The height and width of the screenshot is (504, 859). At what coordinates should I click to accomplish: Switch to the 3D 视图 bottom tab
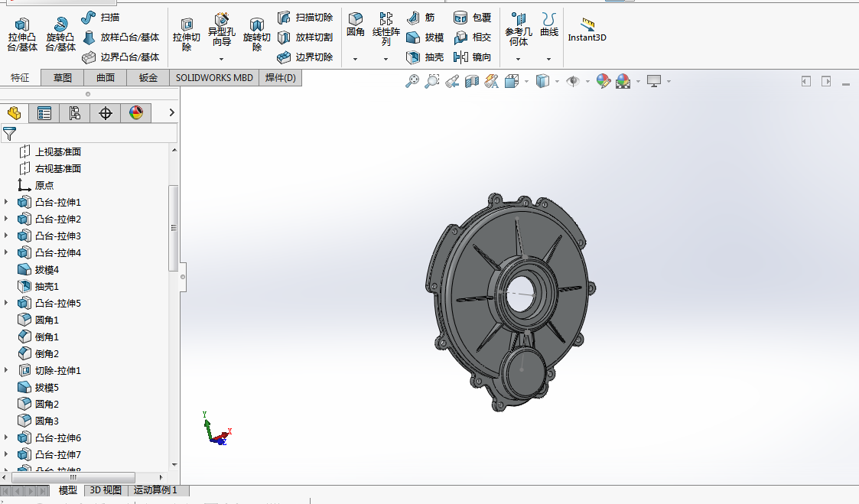point(106,490)
